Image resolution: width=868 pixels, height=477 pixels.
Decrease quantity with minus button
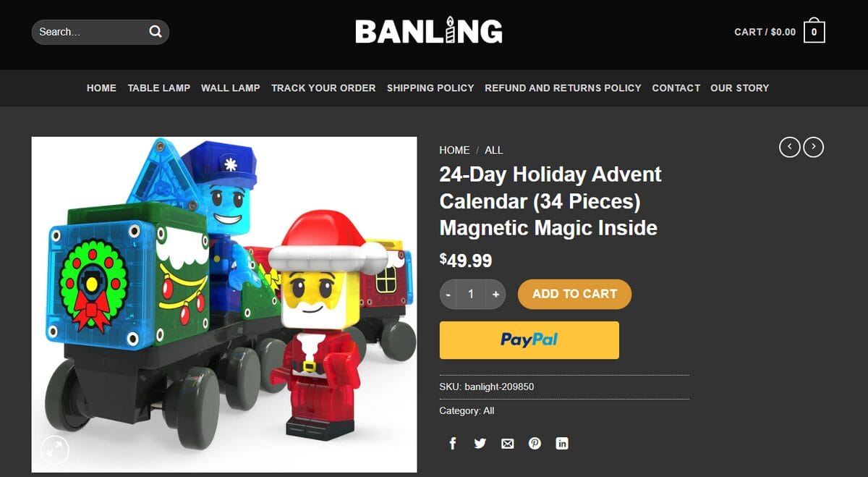coord(448,294)
